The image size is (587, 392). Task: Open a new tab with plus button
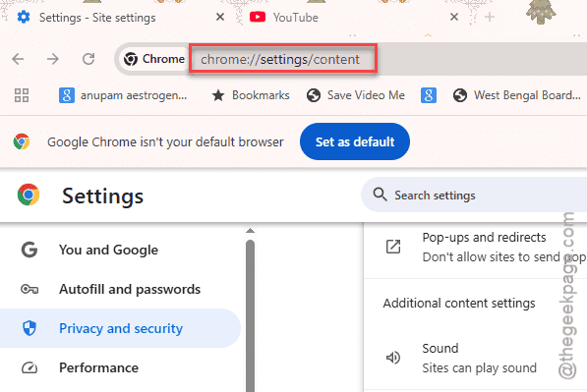(490, 17)
